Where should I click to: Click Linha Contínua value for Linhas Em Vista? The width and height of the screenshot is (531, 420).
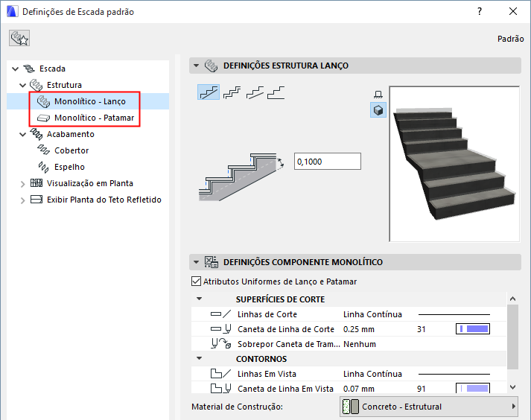[x=372, y=374]
